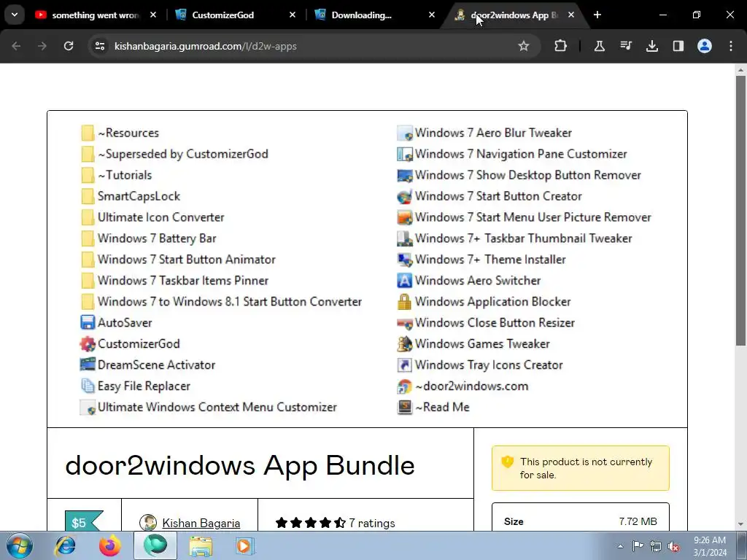Image resolution: width=747 pixels, height=560 pixels.
Task: Show hidden tray icons arrow
Action: tap(620, 546)
